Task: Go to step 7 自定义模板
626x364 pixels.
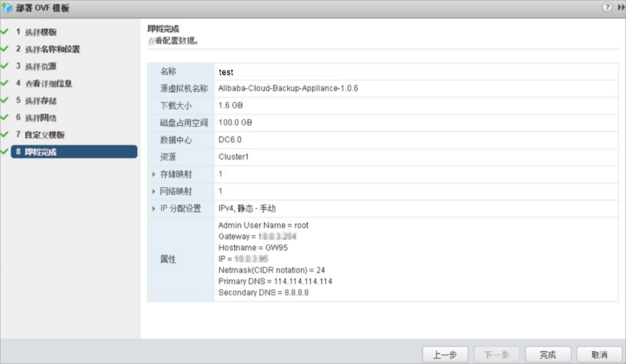Action: [x=40, y=135]
